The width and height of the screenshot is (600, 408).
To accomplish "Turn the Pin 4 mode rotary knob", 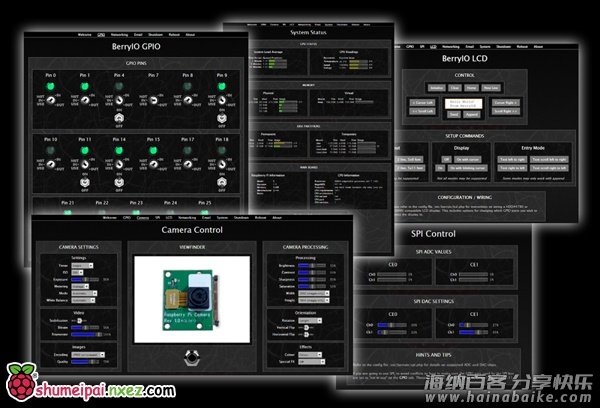I will tap(119, 100).
